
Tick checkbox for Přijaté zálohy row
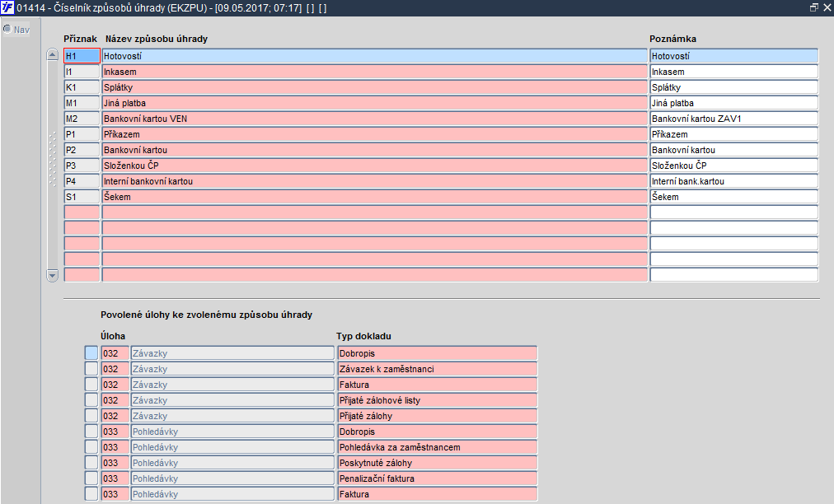tap(91, 416)
